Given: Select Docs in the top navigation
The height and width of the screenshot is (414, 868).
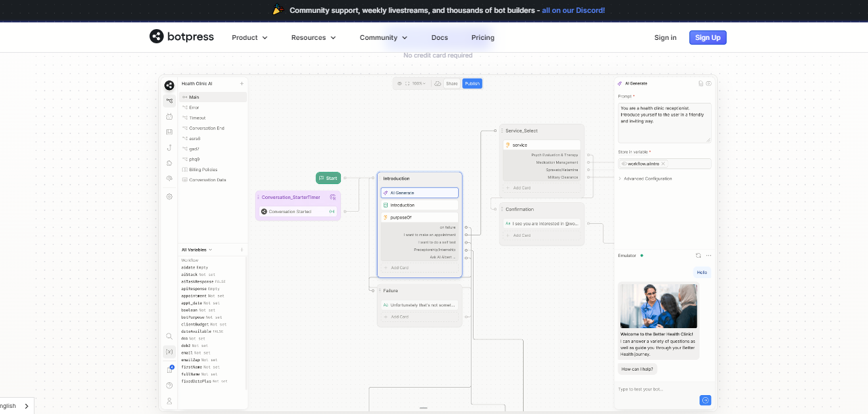Looking at the screenshot, I should tap(439, 37).
